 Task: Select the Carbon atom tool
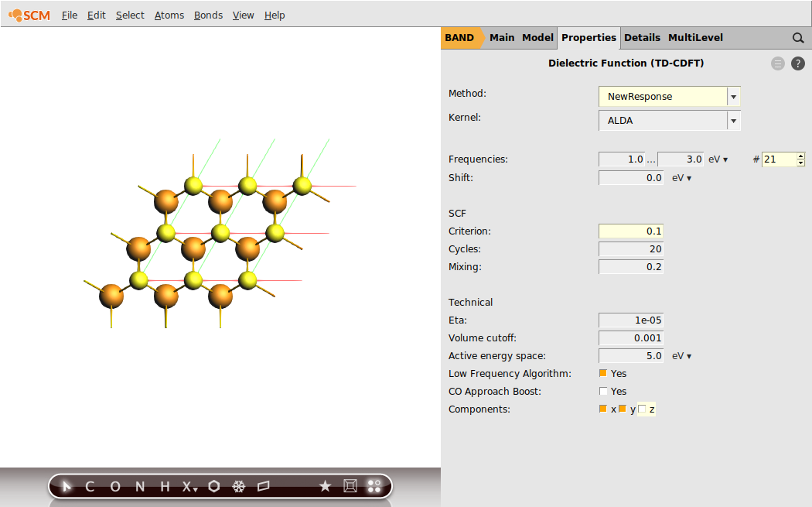pos(89,486)
